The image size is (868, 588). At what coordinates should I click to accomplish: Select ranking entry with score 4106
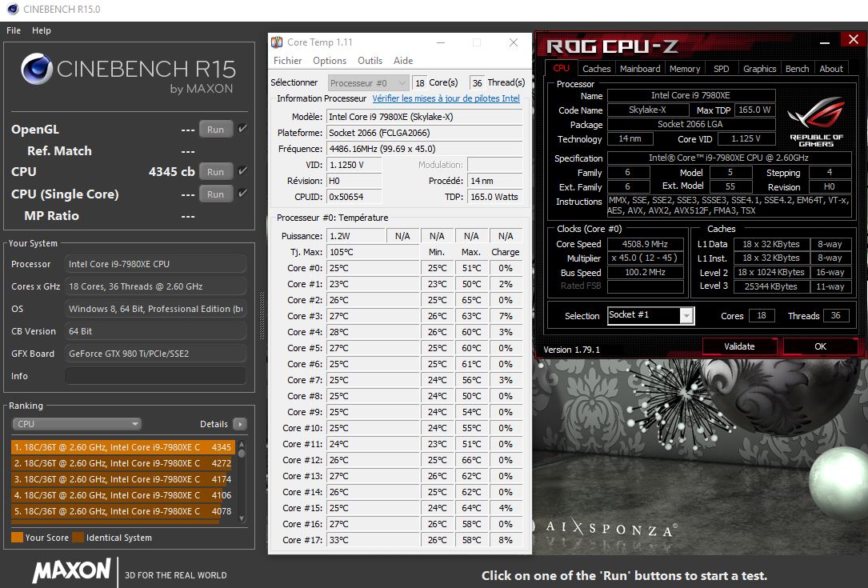123,495
